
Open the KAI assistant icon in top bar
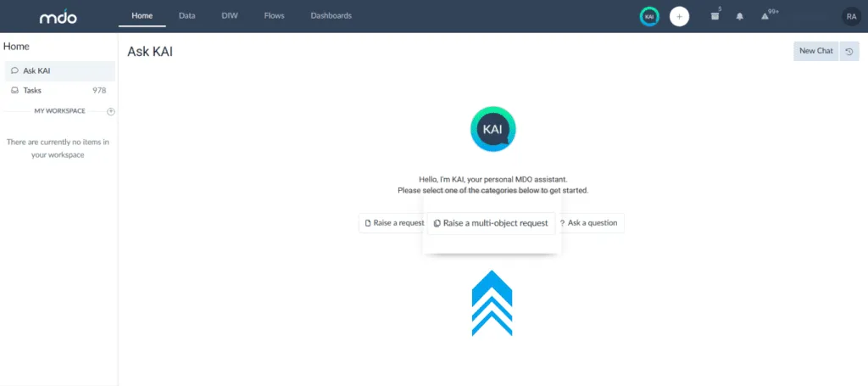[x=649, y=16]
